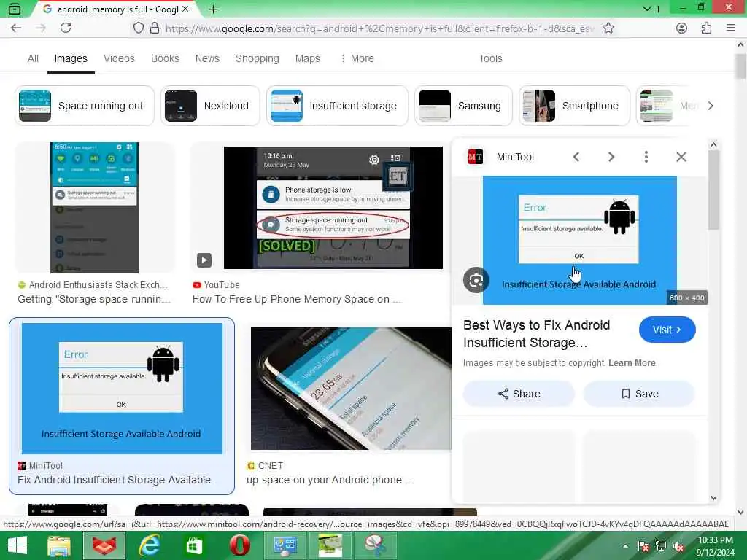747x560 pixels.
Task: Open the Android Enthusiasts Stack Exchange thumbnail
Action: pyautogui.click(x=94, y=208)
